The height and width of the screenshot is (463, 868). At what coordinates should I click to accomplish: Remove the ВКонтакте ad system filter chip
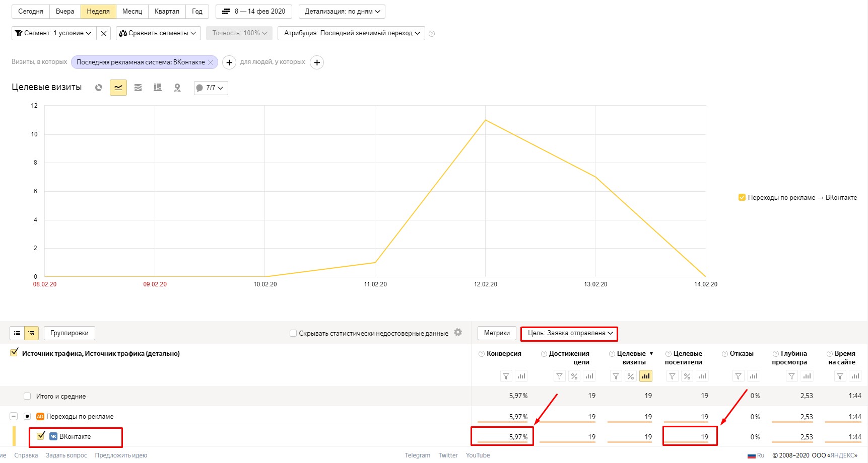211,62
